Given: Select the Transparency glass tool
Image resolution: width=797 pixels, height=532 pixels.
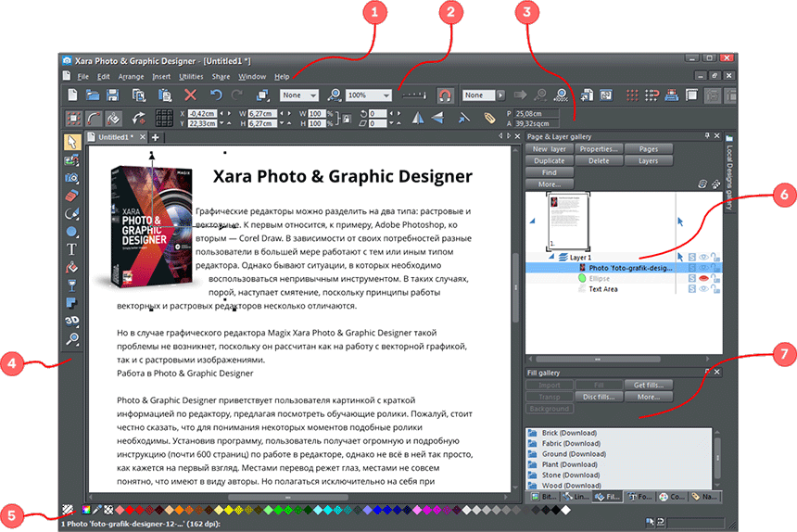Looking at the screenshot, I should tap(71, 285).
